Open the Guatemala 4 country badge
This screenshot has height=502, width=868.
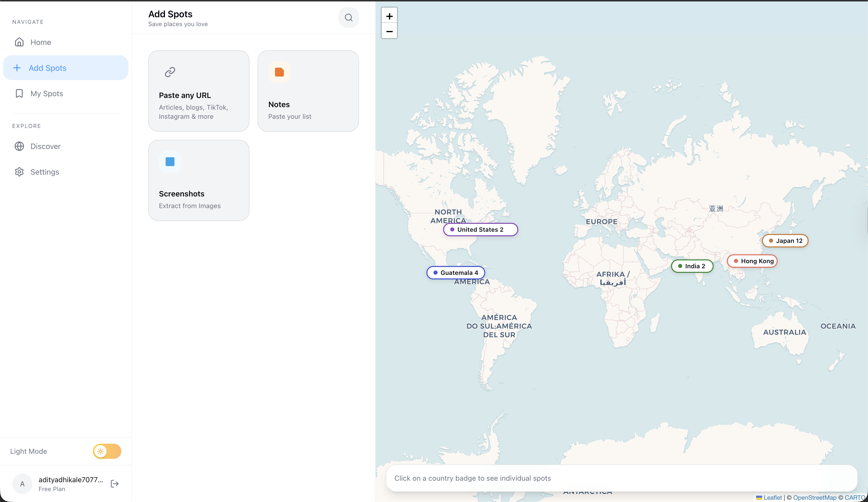455,273
